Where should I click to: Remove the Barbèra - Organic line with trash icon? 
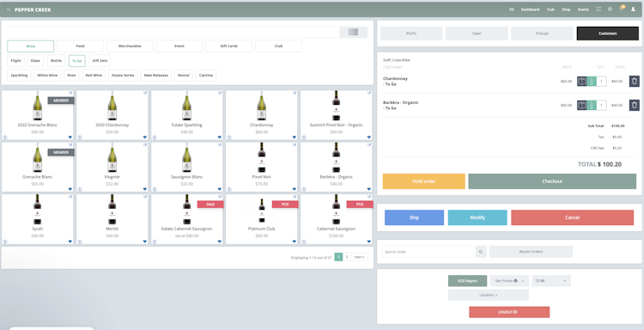click(x=635, y=105)
